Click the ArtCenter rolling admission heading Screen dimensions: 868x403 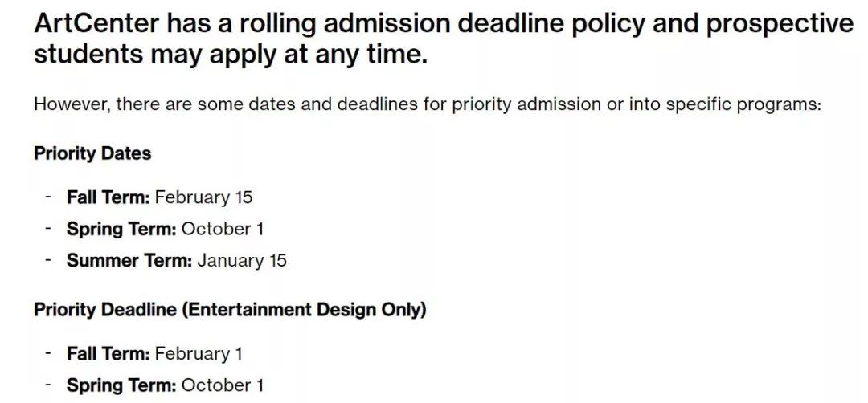pos(443,39)
